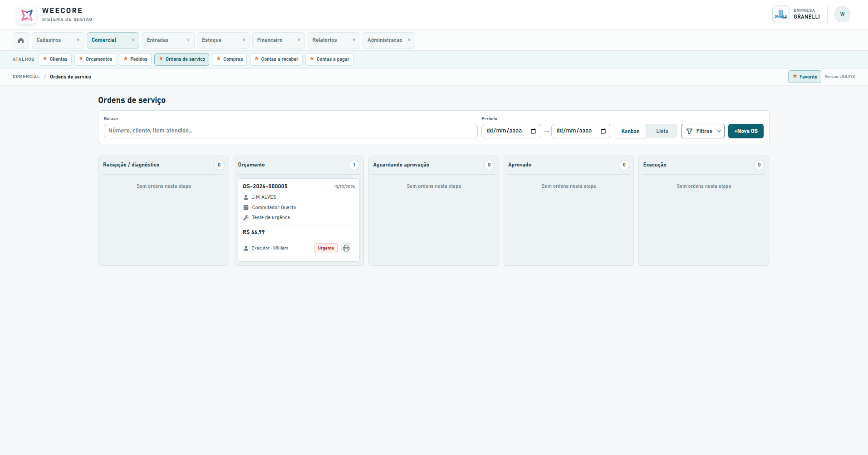Switch to Lista view
The height and width of the screenshot is (455, 868).
[662, 131]
